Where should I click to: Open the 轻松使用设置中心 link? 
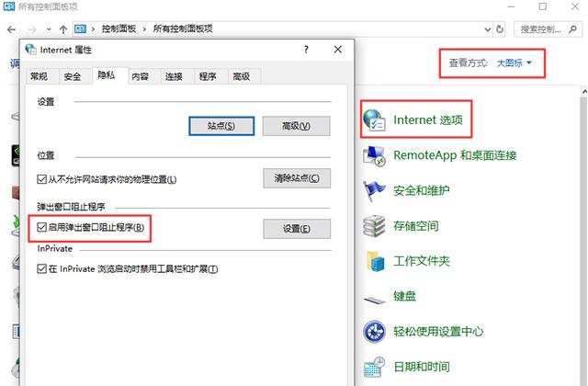pos(438,332)
